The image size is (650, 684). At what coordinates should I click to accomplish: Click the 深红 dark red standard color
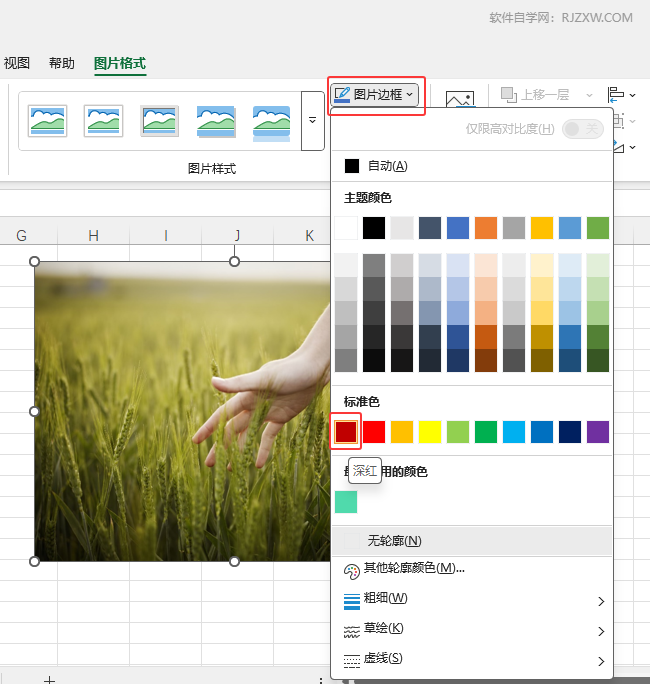coord(346,432)
